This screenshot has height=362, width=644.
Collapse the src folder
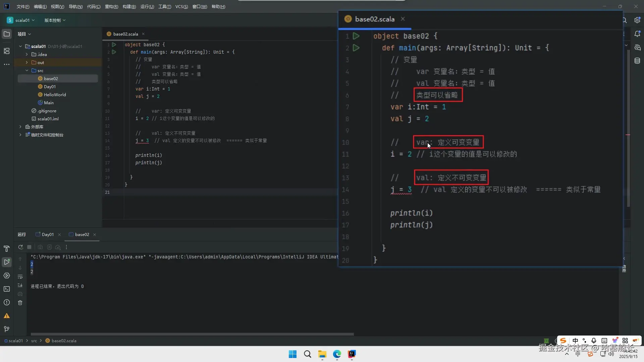(x=27, y=70)
